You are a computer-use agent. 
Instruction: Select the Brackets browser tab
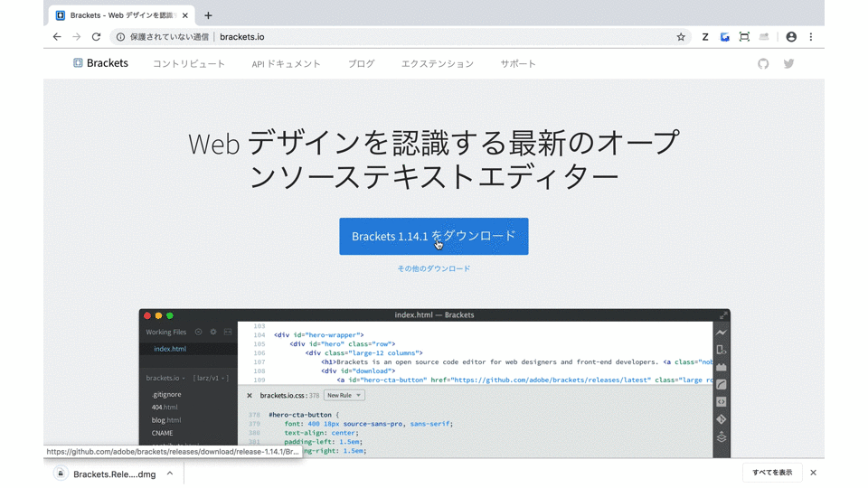coord(120,15)
